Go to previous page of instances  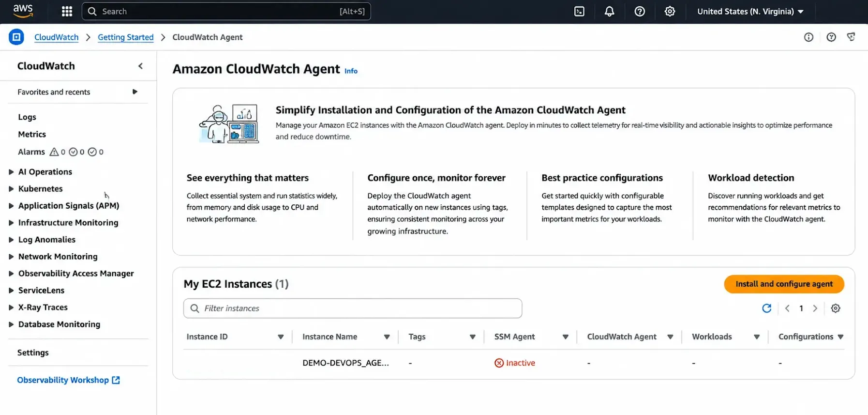click(787, 308)
